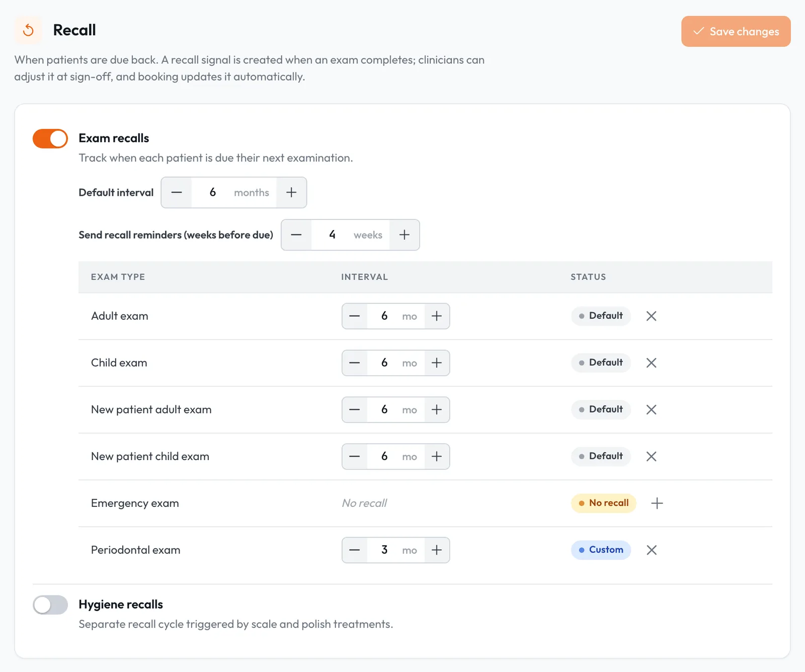Click the Exam recalls heading
The width and height of the screenshot is (805, 672).
click(x=114, y=138)
